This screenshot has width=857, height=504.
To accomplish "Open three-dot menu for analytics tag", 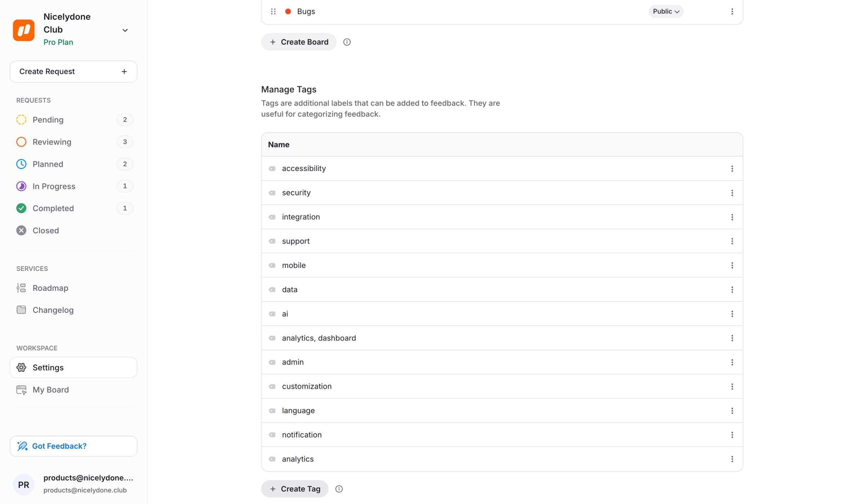I will [732, 459].
